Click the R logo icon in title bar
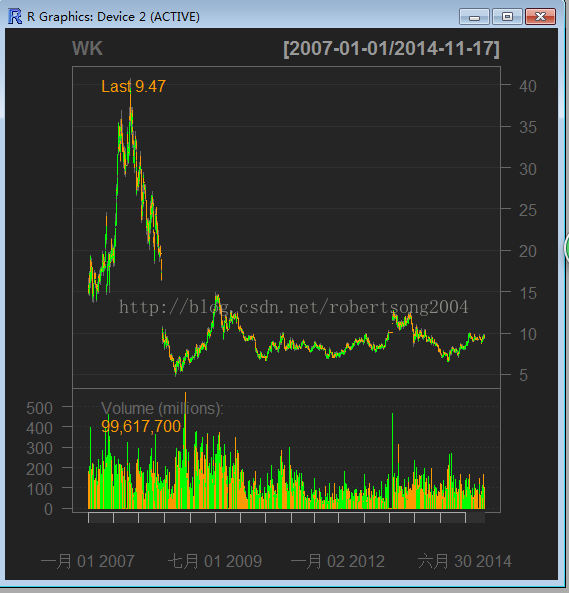The height and width of the screenshot is (593, 569). (x=15, y=17)
